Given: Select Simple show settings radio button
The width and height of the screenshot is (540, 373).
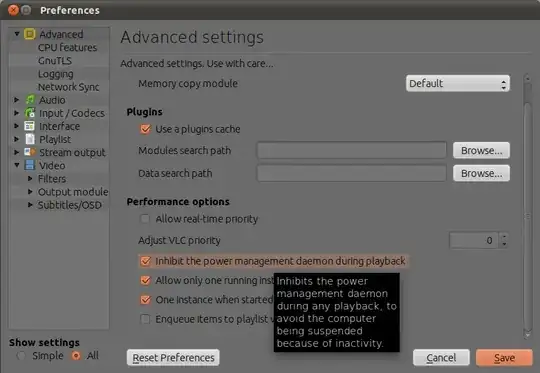Looking at the screenshot, I should click(x=21, y=355).
